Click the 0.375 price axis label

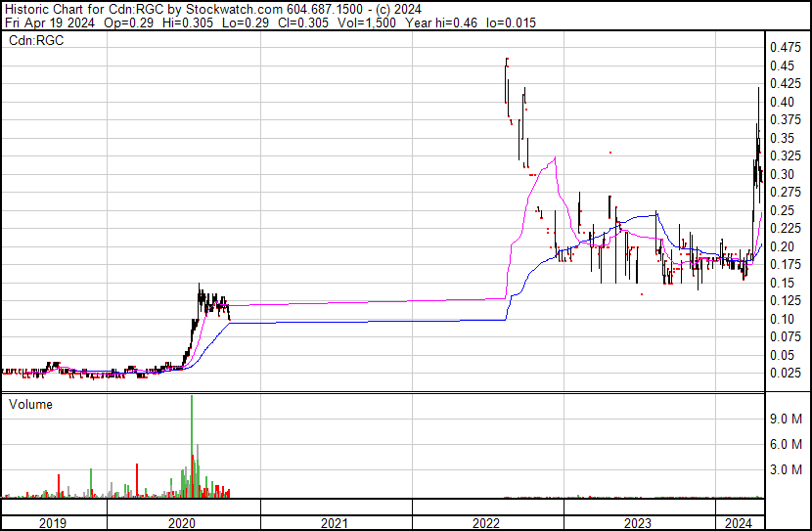[786, 120]
